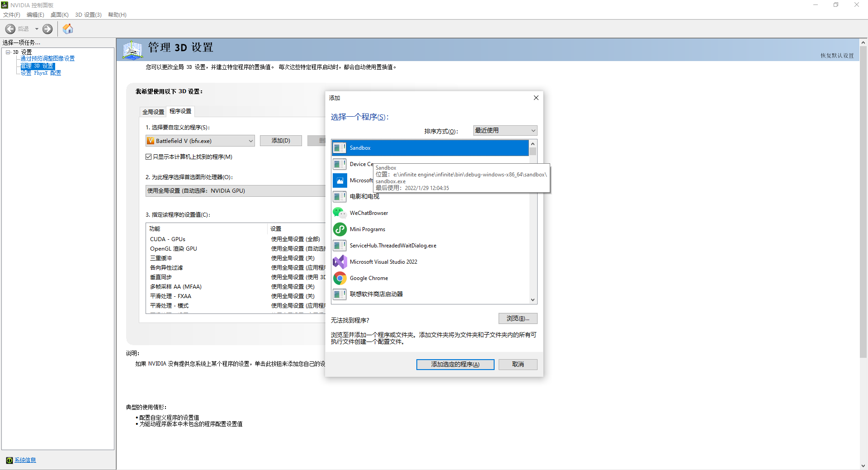Click the Battlefield V program icon
Viewport: 868px width, 470px height.
(151, 141)
